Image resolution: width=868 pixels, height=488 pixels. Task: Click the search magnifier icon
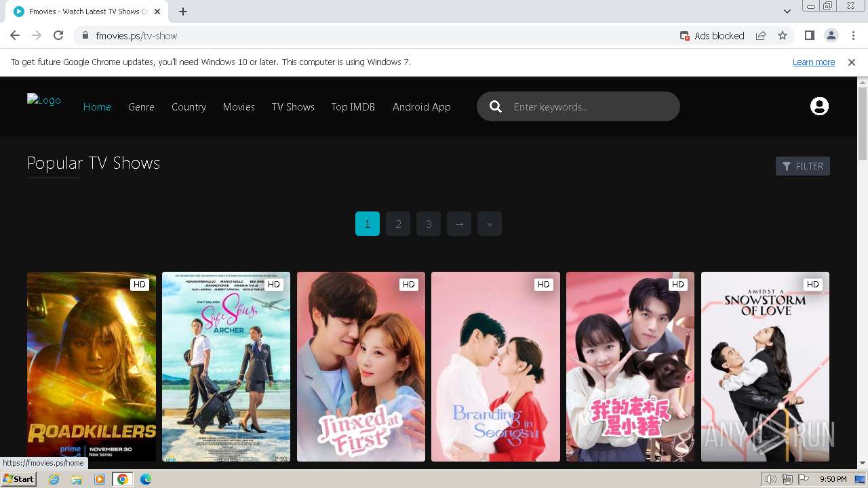pyautogui.click(x=496, y=106)
